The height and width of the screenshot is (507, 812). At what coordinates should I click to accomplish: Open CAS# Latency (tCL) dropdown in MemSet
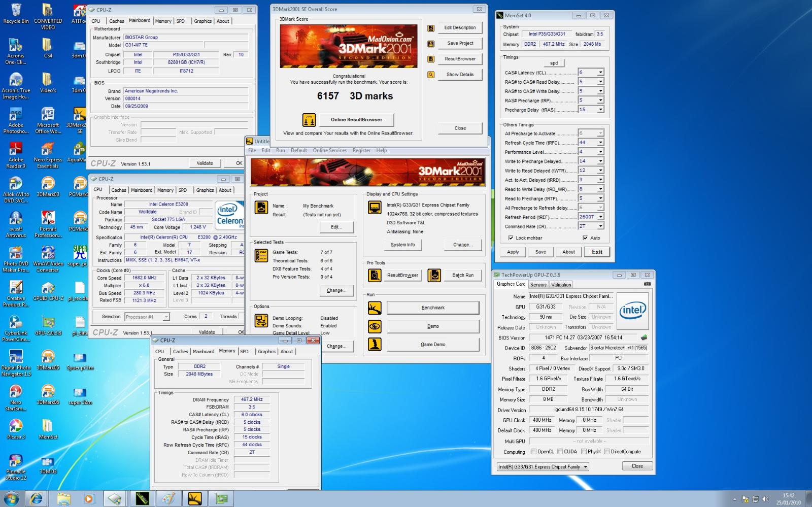coord(600,73)
